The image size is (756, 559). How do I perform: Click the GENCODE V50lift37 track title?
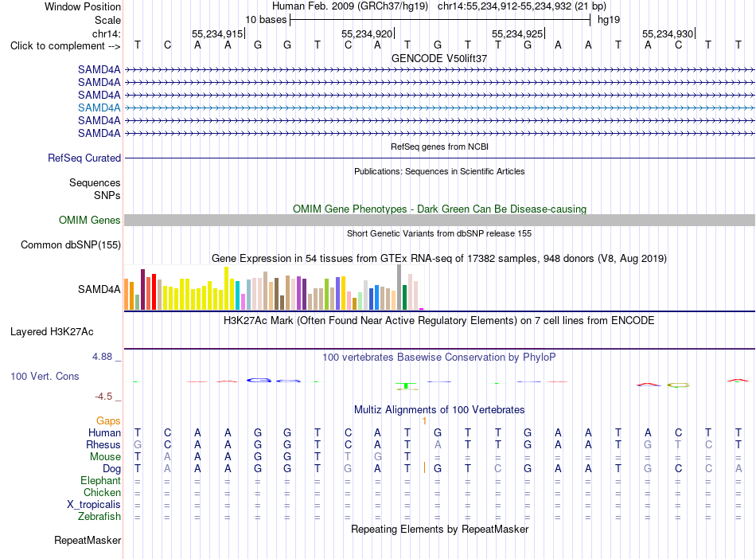coord(439,58)
